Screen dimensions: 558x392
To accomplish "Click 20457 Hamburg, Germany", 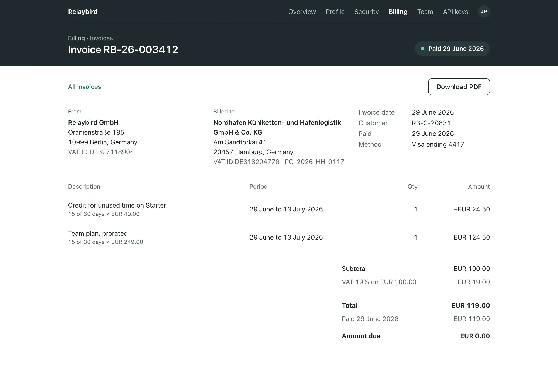I will [x=253, y=152].
